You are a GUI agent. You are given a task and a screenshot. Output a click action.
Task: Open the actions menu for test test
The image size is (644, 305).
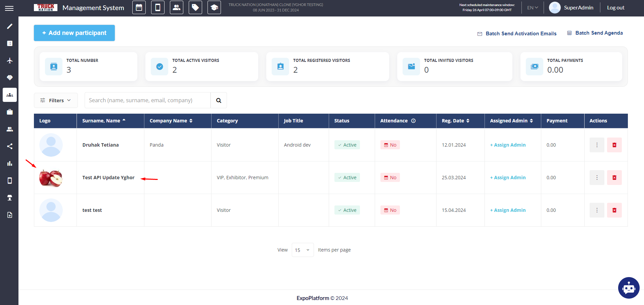point(597,210)
